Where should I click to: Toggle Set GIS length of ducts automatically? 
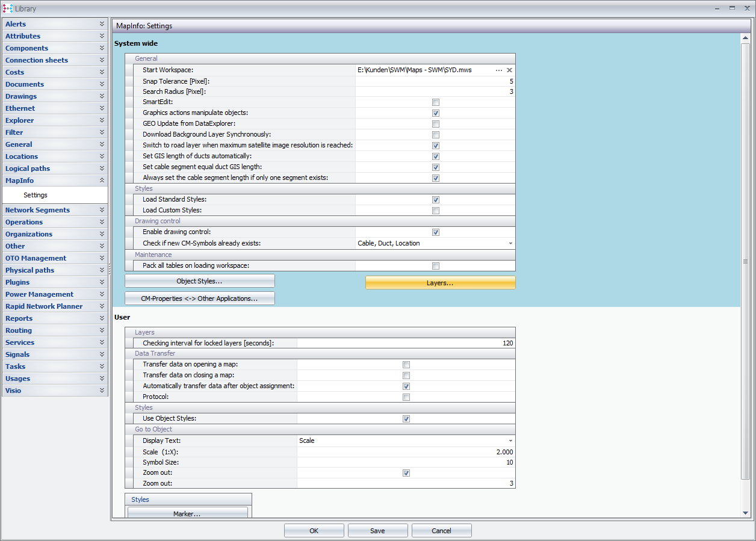pyautogui.click(x=436, y=156)
